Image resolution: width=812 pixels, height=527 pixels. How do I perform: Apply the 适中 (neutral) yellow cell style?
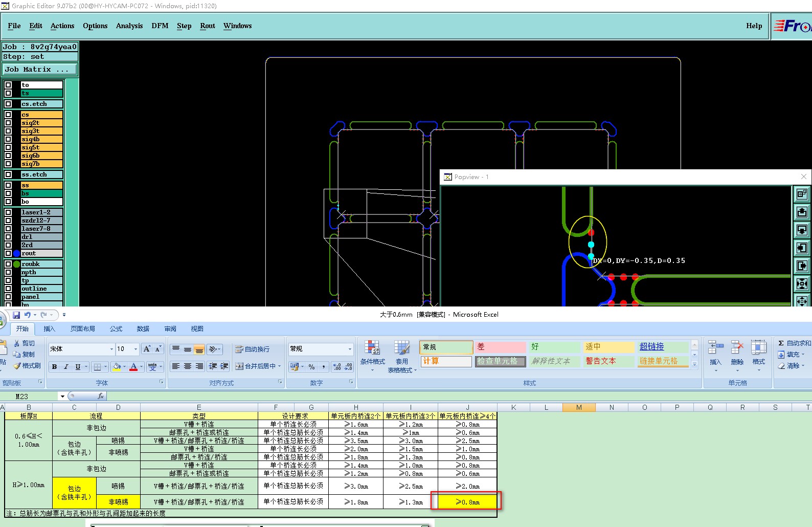click(609, 347)
